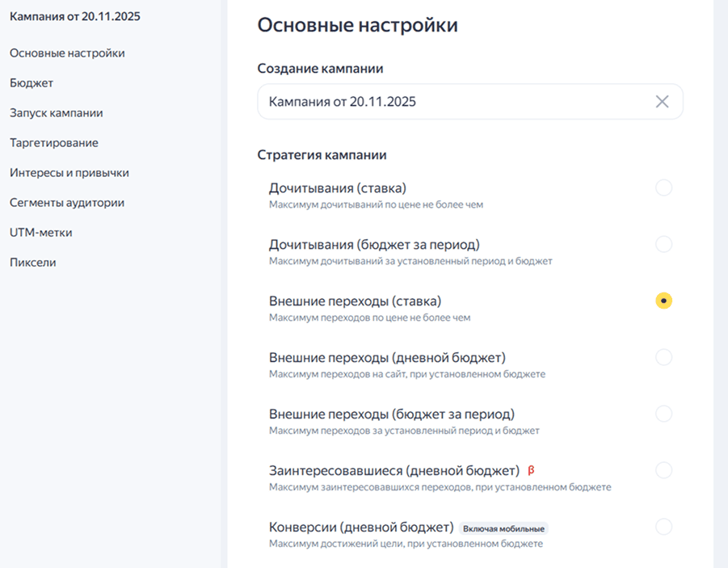Open the Таргетирование sidebar section
This screenshot has width=728, height=568.
(x=53, y=142)
